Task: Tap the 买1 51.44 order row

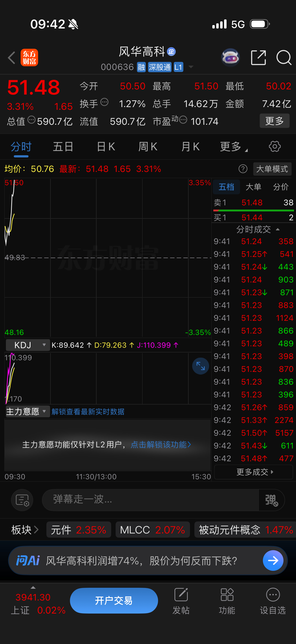Action: pos(254,218)
